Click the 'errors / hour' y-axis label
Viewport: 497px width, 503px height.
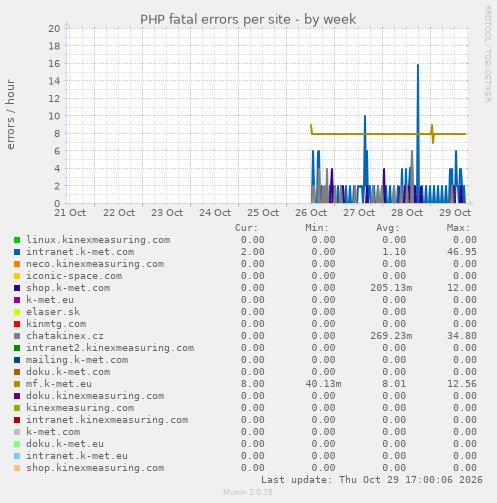(x=10, y=114)
